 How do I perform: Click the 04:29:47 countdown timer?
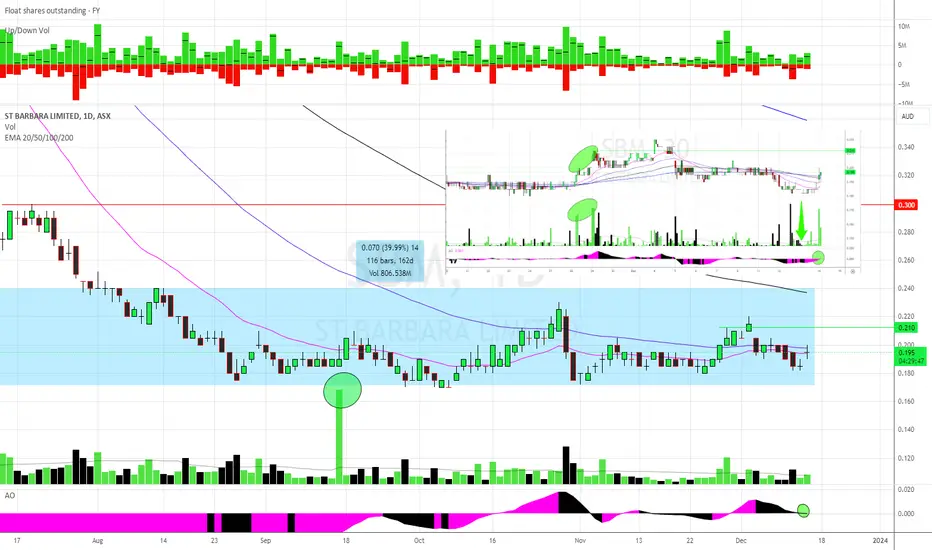tap(911, 361)
